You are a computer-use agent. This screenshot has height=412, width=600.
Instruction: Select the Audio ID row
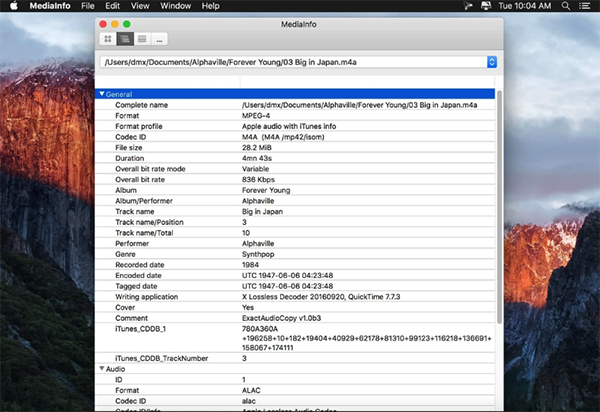tap(295, 379)
